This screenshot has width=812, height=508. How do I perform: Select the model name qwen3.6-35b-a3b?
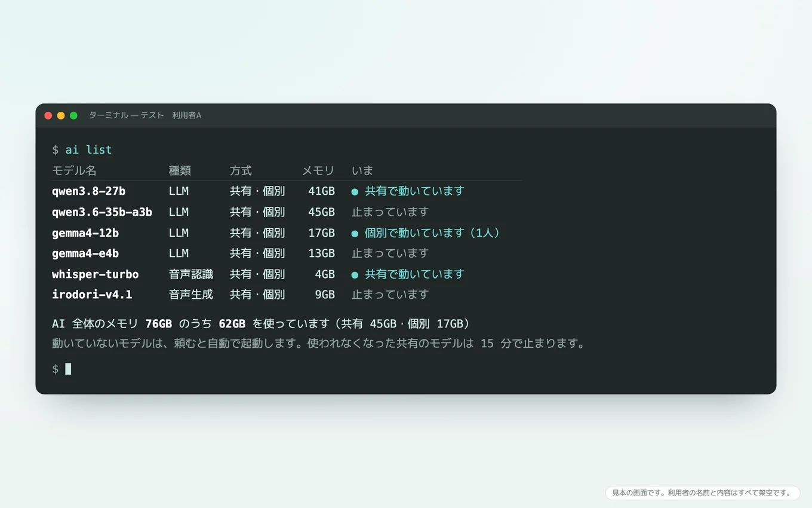pos(102,212)
